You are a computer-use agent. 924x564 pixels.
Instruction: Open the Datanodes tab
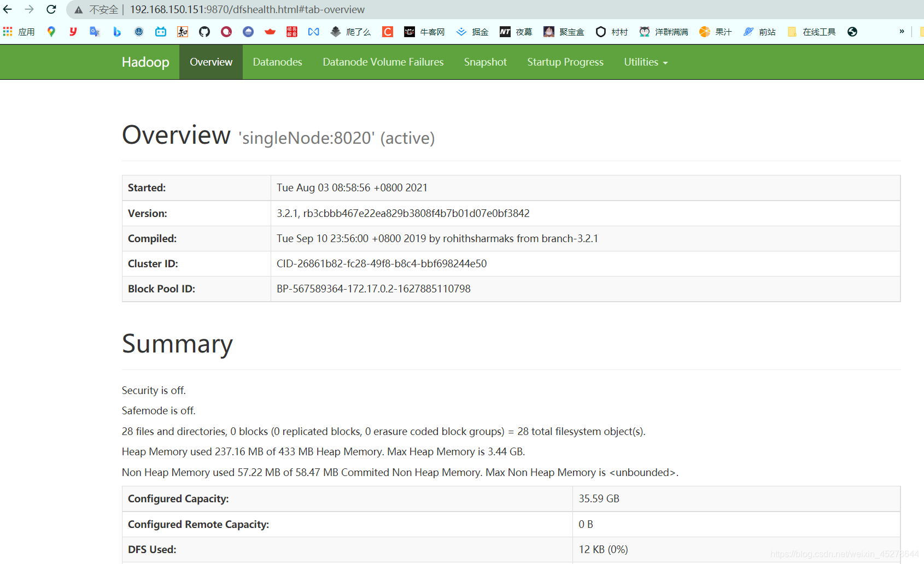[277, 62]
